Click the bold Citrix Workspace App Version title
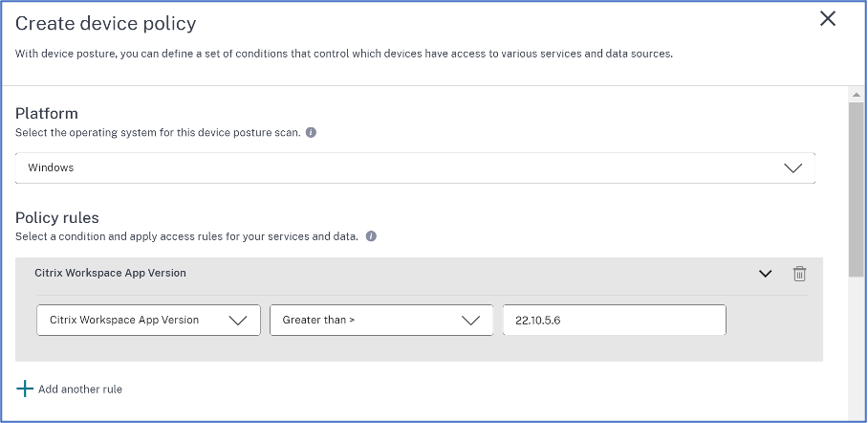 click(x=110, y=273)
